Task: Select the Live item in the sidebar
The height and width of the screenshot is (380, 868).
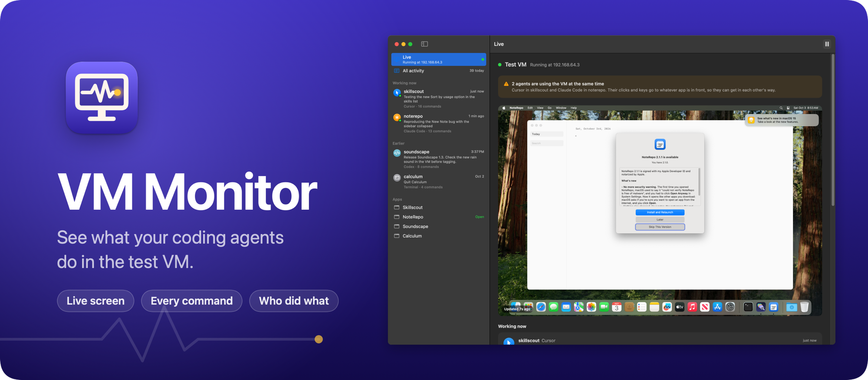Action: point(438,59)
